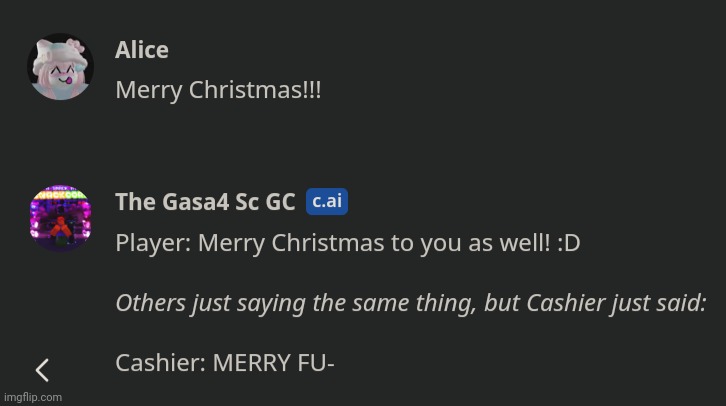
Task: Click the 'Player: Merry Christmas to you' line
Action: click(x=348, y=243)
